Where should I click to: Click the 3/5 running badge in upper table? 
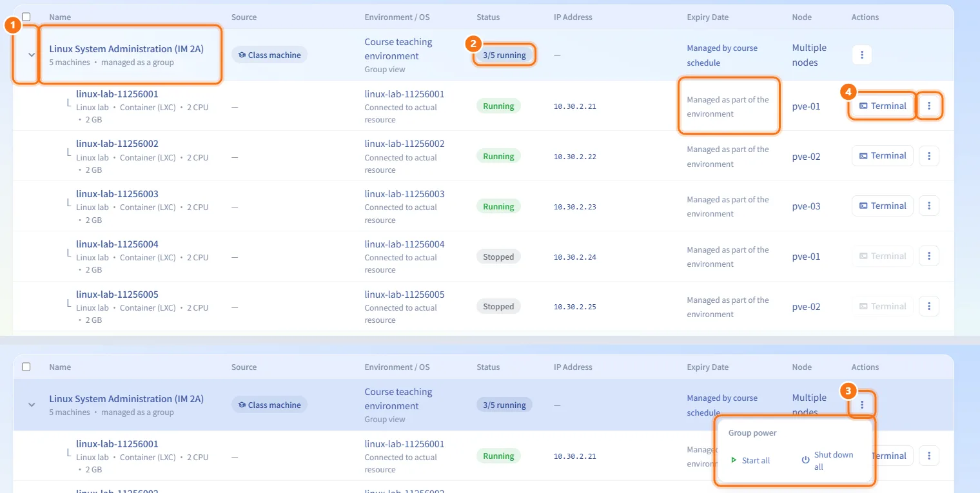(x=505, y=55)
